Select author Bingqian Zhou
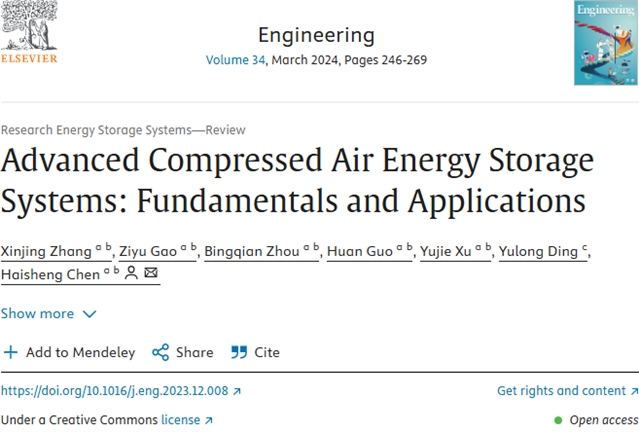The image size is (639, 432). point(249,251)
